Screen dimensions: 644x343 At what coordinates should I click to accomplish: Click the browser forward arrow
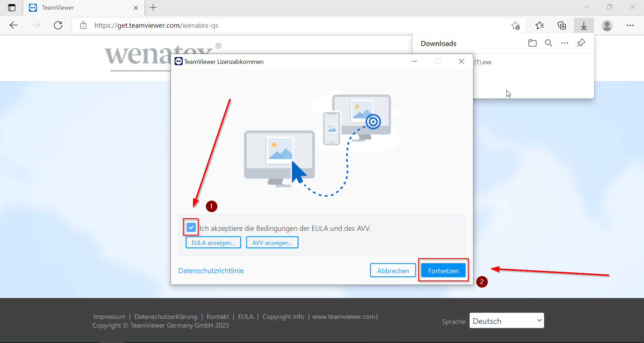click(x=36, y=25)
